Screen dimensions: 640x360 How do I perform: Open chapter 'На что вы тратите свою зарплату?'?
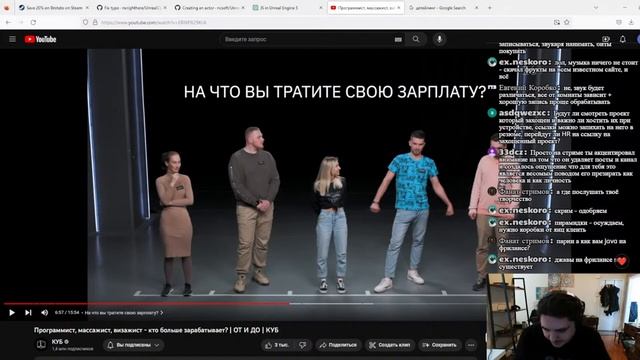[123, 313]
